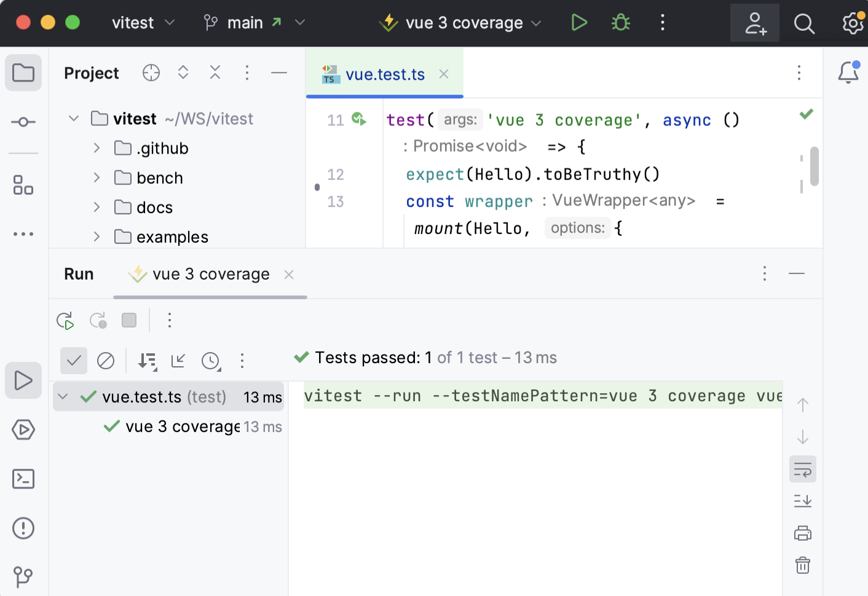
Task: Go down in console with arrow
Action: 803,437
